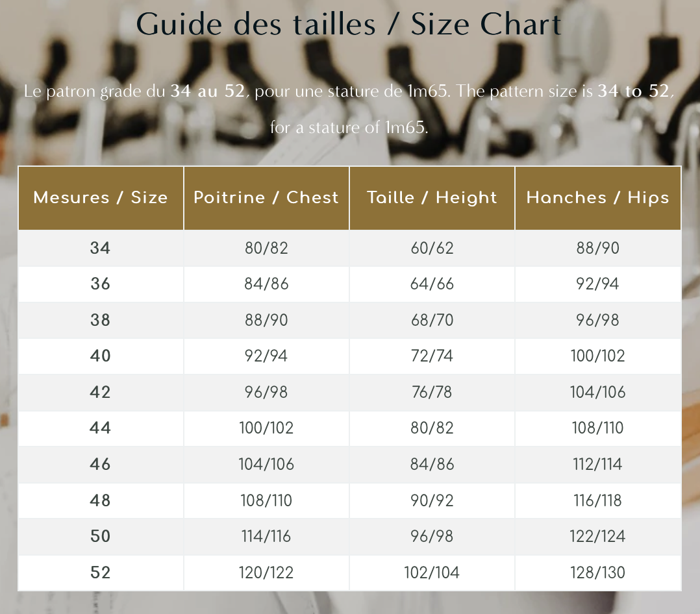Screen dimensions: 700x614
Task: Select the chest value 92/94 for size 40
Action: click(266, 356)
